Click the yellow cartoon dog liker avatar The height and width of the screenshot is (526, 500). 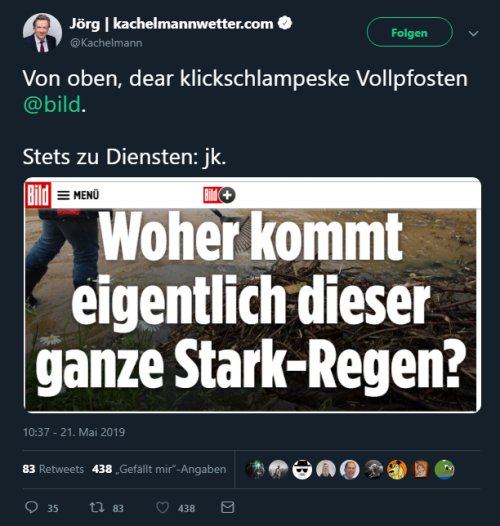pyautogui.click(x=397, y=469)
